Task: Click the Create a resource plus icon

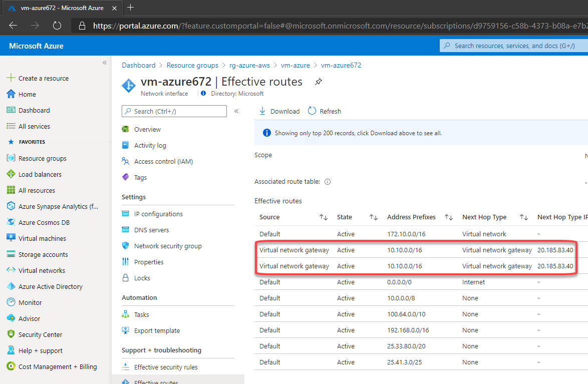Action: coord(11,78)
